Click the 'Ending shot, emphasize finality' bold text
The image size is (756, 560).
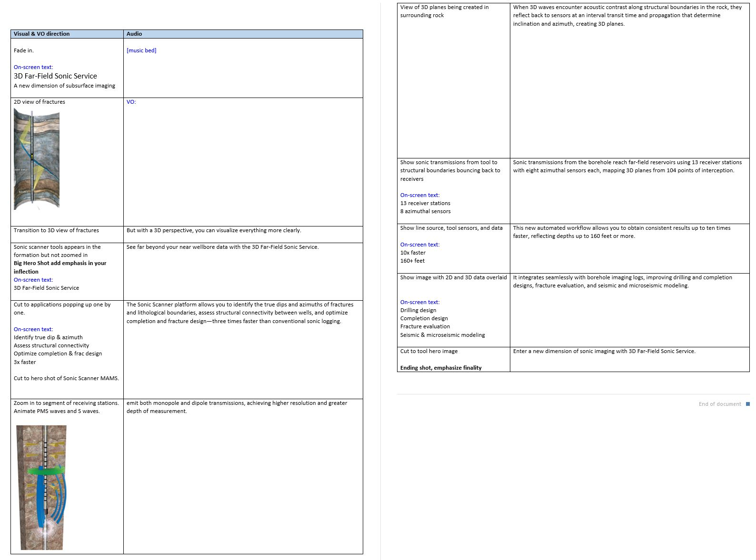[x=441, y=368]
